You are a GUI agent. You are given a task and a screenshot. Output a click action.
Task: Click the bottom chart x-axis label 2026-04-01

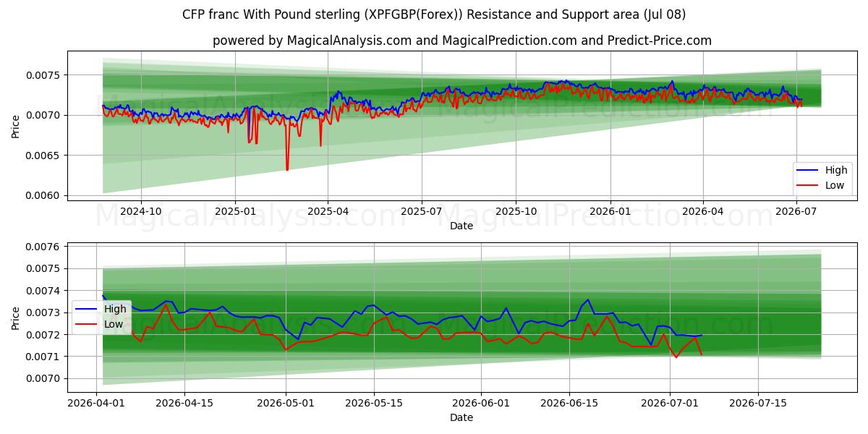(97, 404)
